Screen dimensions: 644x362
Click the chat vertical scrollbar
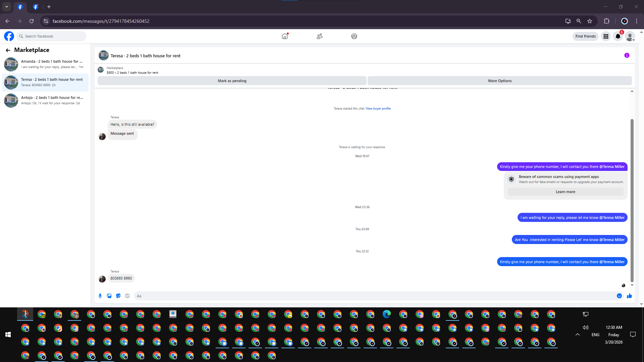[x=632, y=201]
